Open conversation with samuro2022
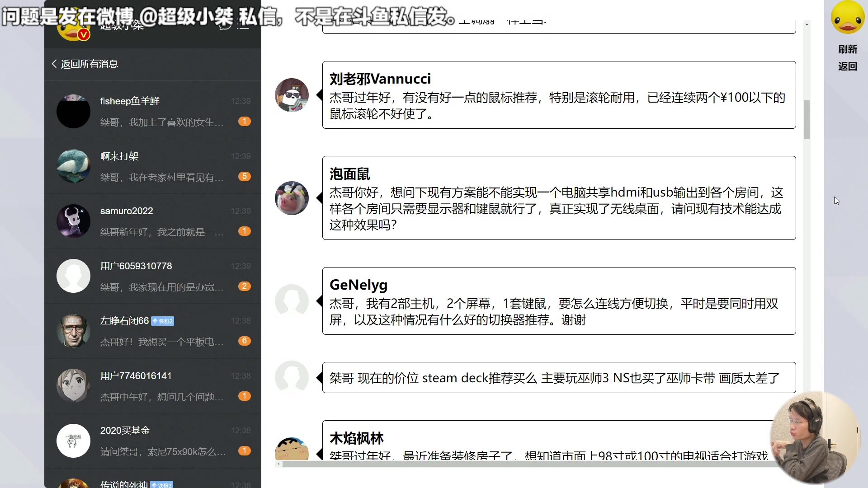Viewport: 868px width, 488px height. click(153, 221)
